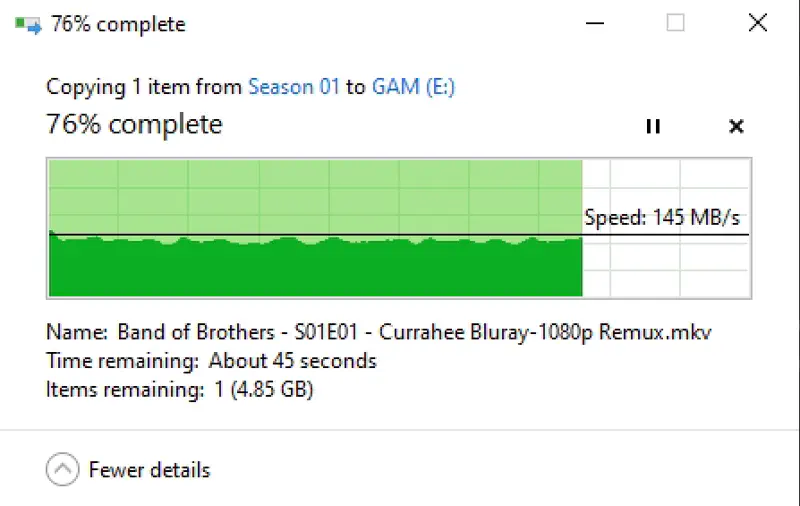Image resolution: width=800 pixels, height=506 pixels.
Task: Open the Season 01 source folder link
Action: (294, 87)
